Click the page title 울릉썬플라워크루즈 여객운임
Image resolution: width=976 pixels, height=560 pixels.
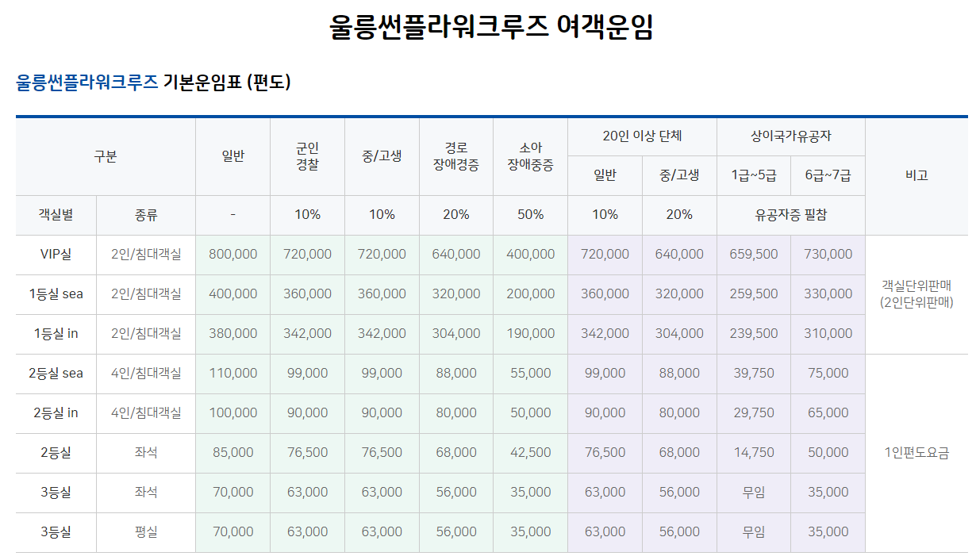(x=491, y=29)
